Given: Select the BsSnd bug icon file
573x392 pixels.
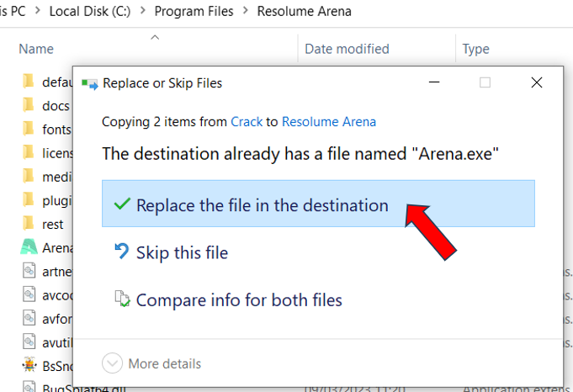Looking at the screenshot, I should point(29,365).
